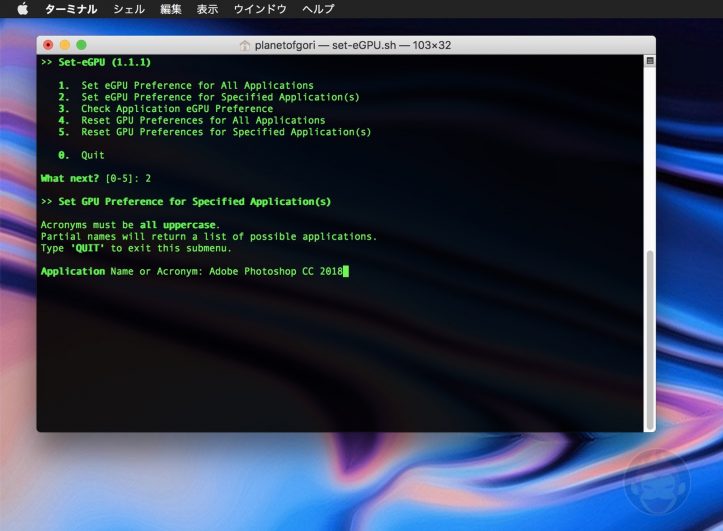Screen dimensions: 723x531
Task: Open the Apple menu
Action: point(22,9)
